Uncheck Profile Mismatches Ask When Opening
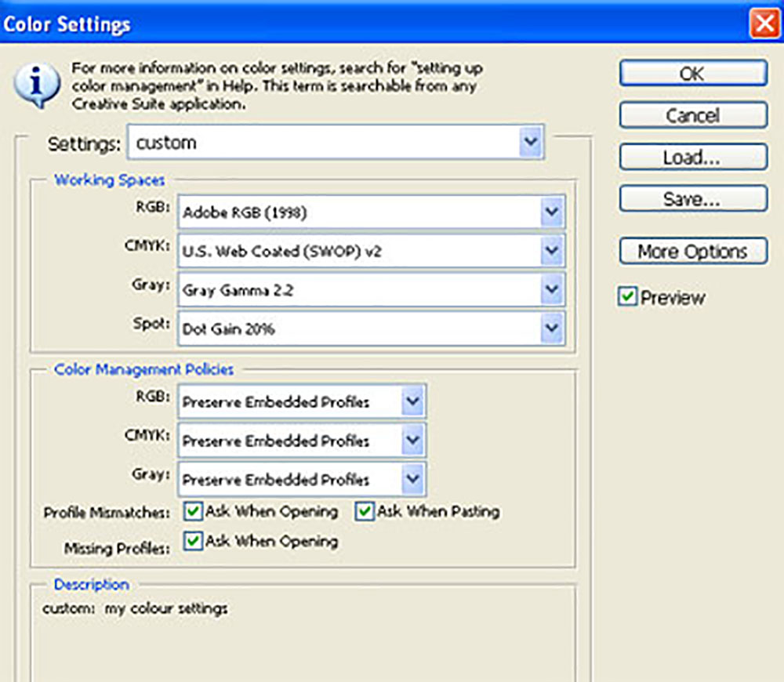Screen dimensions: 784x682 193,511
